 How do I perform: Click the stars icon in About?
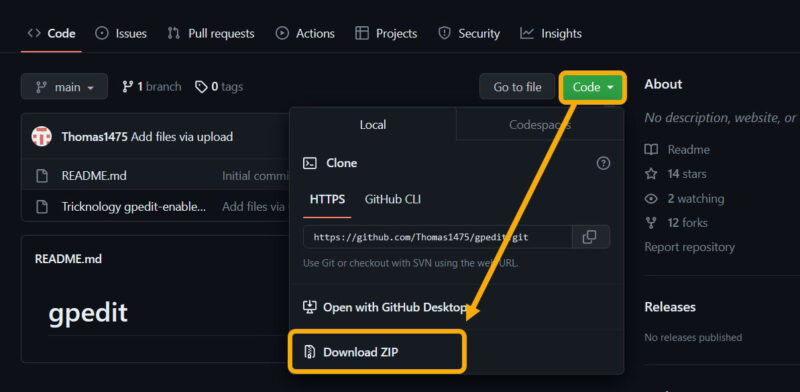(651, 174)
